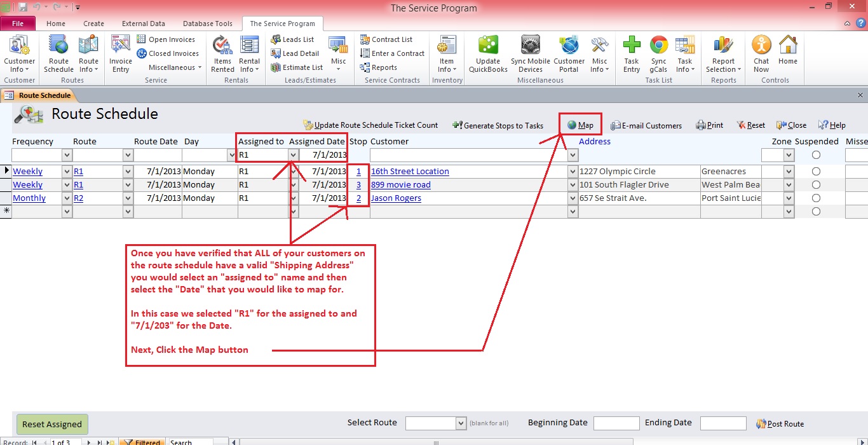Open the Assigned to filter dropdown

click(293, 155)
